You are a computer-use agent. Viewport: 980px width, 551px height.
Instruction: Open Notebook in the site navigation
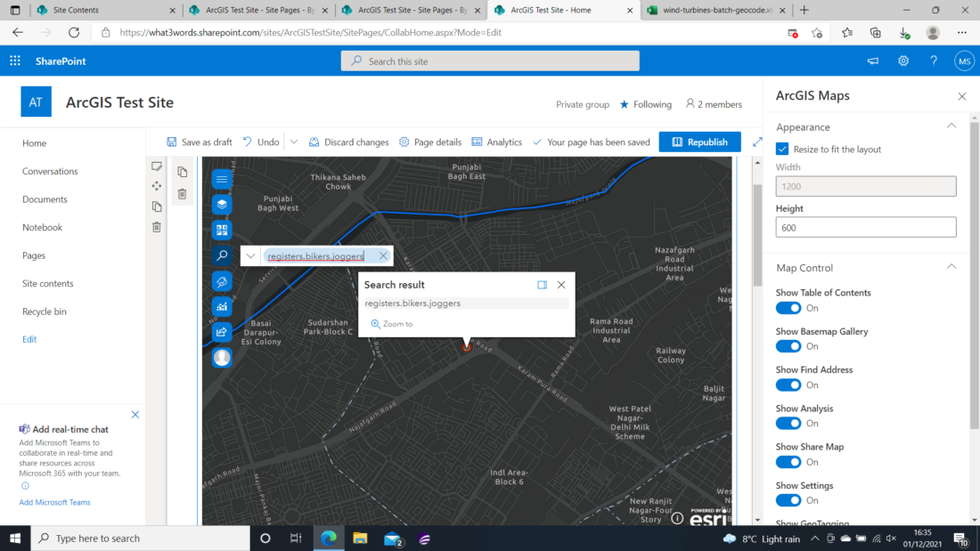coord(42,227)
